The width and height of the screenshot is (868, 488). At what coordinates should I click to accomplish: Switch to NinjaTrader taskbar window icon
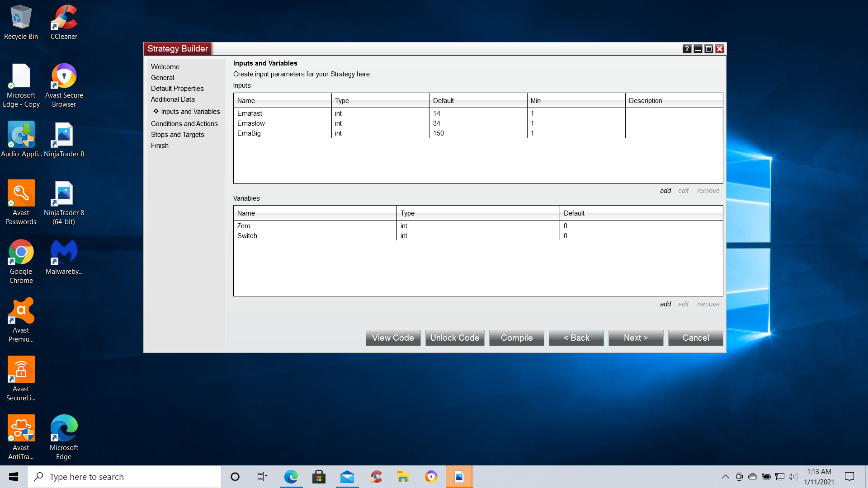click(459, 477)
